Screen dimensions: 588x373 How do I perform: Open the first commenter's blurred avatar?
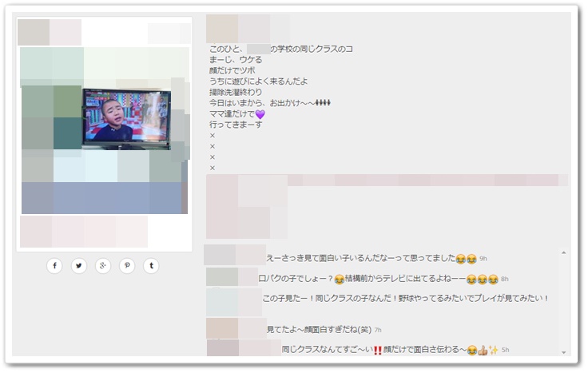(x=220, y=256)
